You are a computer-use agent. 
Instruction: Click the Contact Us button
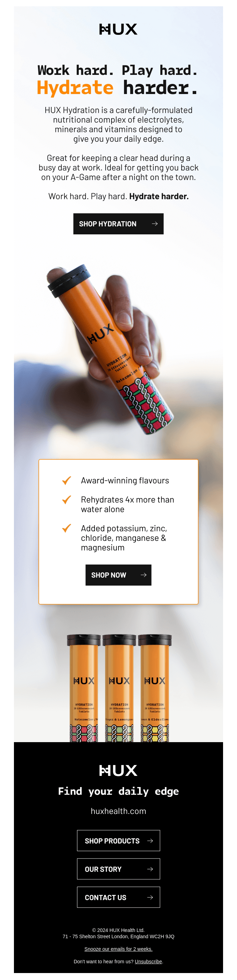click(x=118, y=897)
